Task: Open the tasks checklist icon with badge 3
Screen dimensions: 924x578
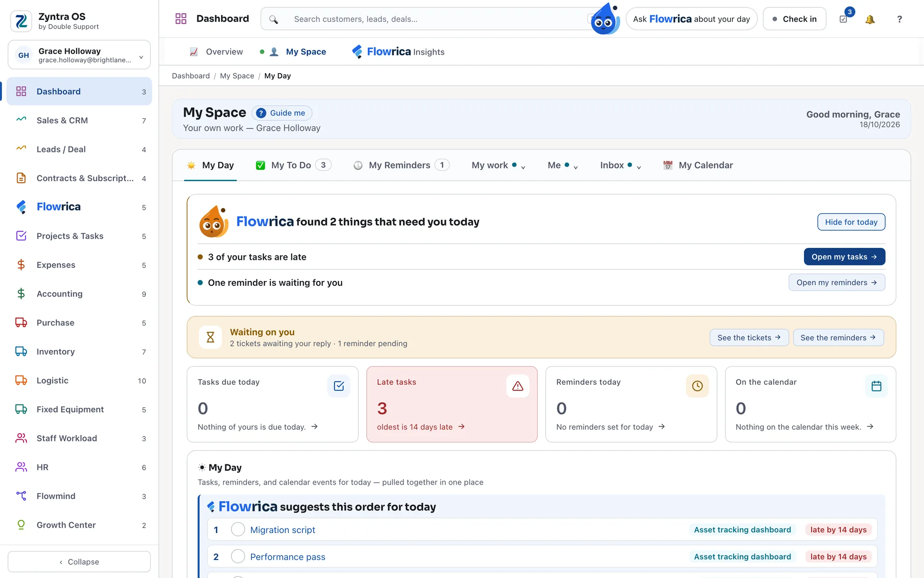Action: tap(844, 19)
